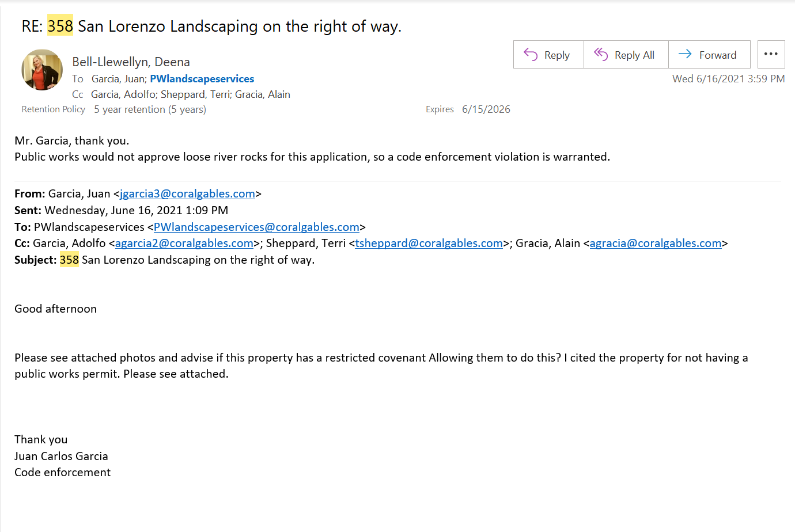Image resolution: width=795 pixels, height=532 pixels.
Task: Click Gracia, Alain in Cc recipients
Action: pos(263,94)
